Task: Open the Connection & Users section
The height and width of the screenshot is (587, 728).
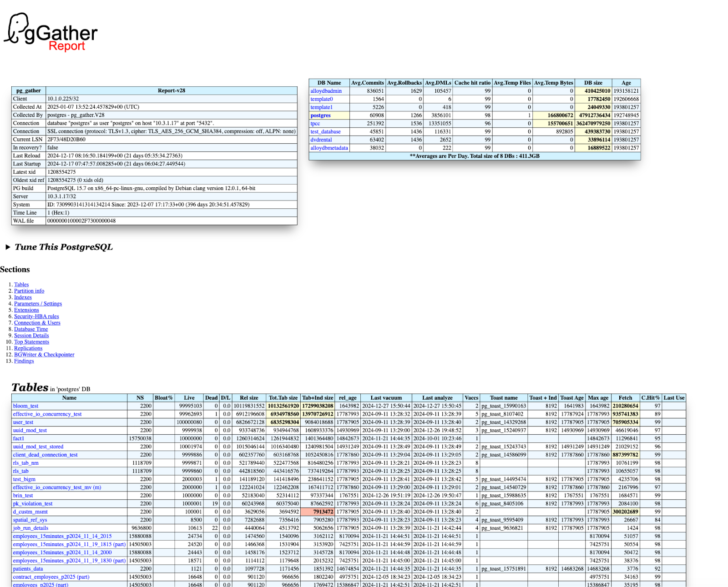Action: click(37, 322)
